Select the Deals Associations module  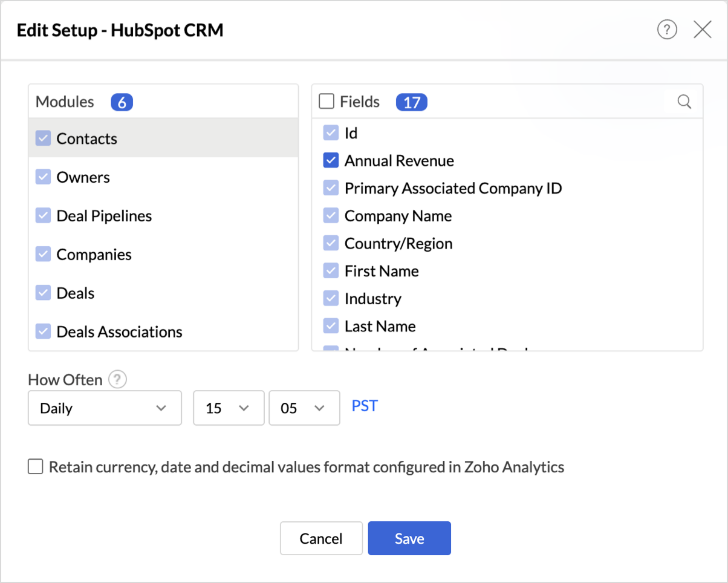coord(119,332)
